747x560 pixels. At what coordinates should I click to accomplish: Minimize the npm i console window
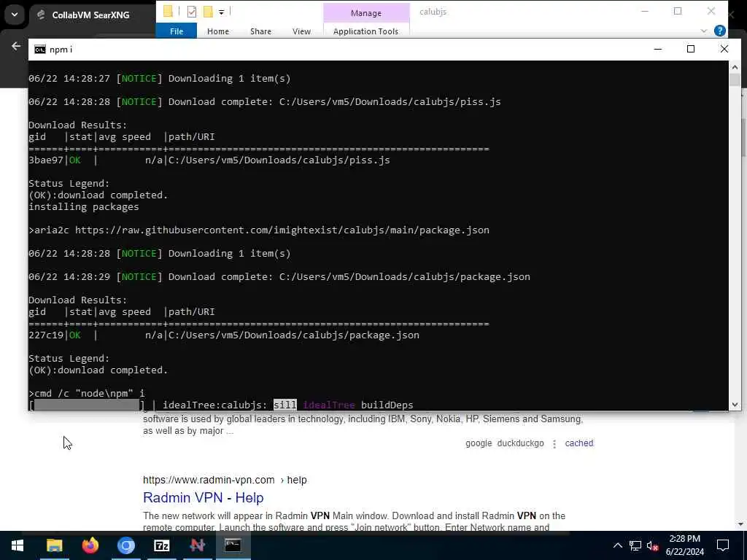click(x=657, y=49)
